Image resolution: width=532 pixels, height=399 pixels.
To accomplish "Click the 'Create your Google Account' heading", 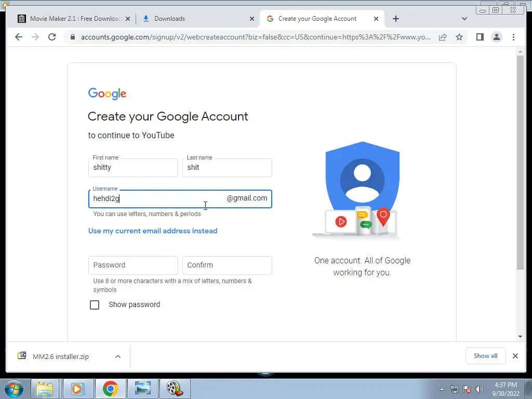I will (168, 116).
